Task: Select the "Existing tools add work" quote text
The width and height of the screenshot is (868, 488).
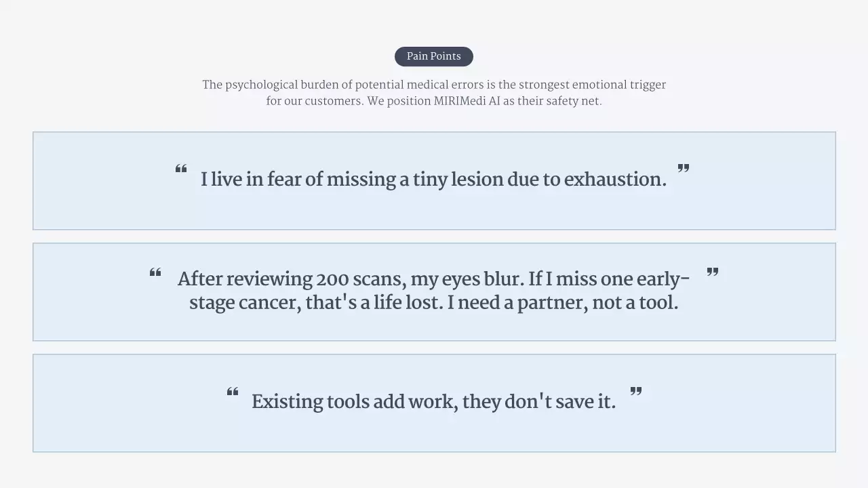Action: coord(433,402)
